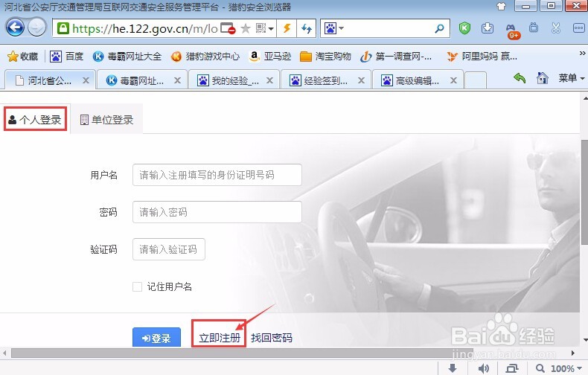Image resolution: width=588 pixels, height=375 pixels.
Task: Click the 立即注册 link
Action: [220, 338]
